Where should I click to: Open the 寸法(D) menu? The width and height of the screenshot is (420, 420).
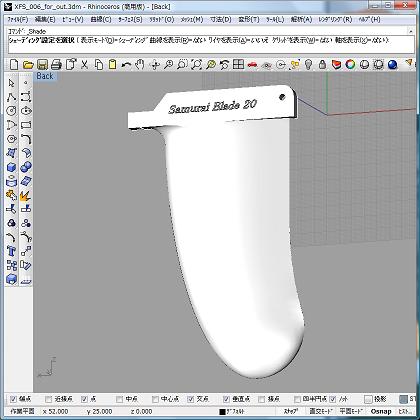pos(221,20)
